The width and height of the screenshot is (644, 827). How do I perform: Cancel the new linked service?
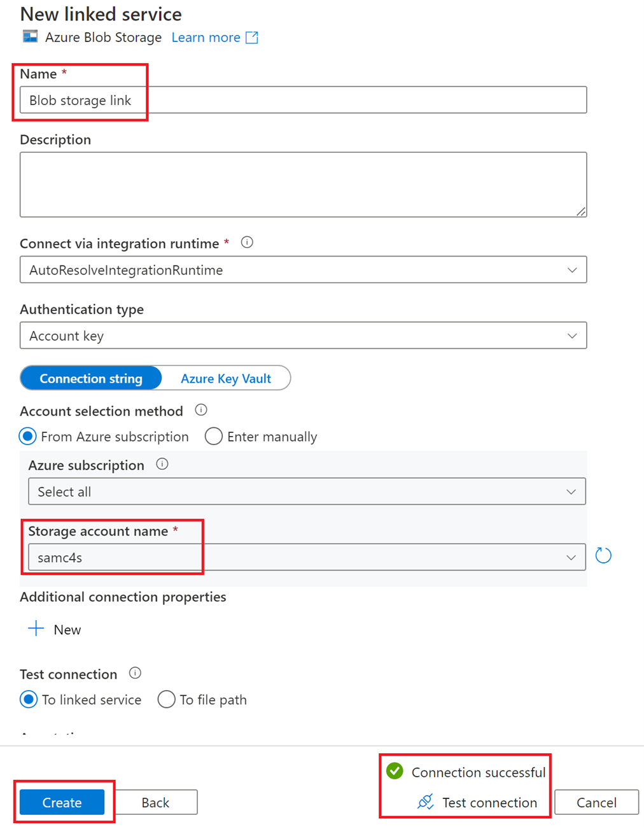596,802
